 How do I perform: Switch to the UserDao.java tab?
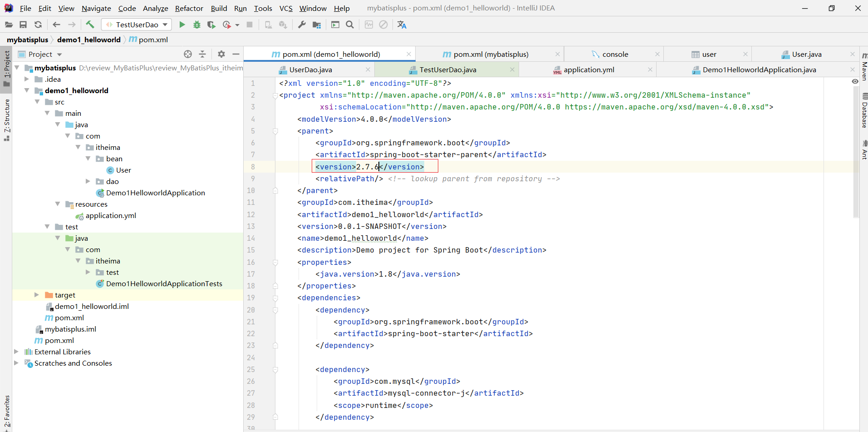(311, 70)
